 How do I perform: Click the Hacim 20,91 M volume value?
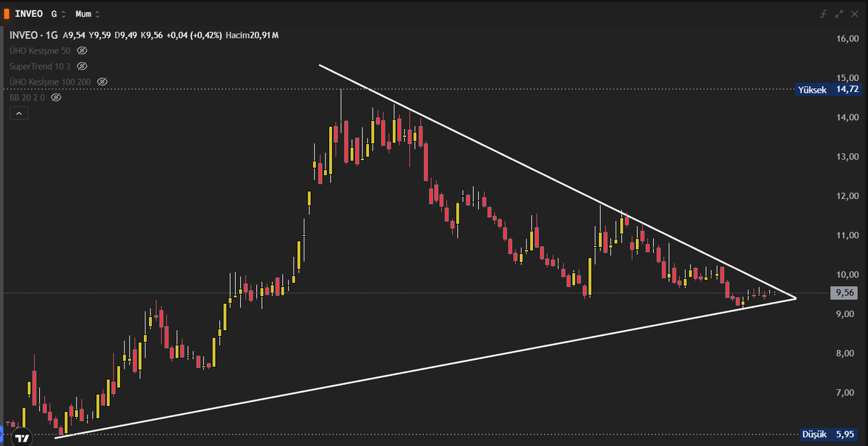(252, 35)
